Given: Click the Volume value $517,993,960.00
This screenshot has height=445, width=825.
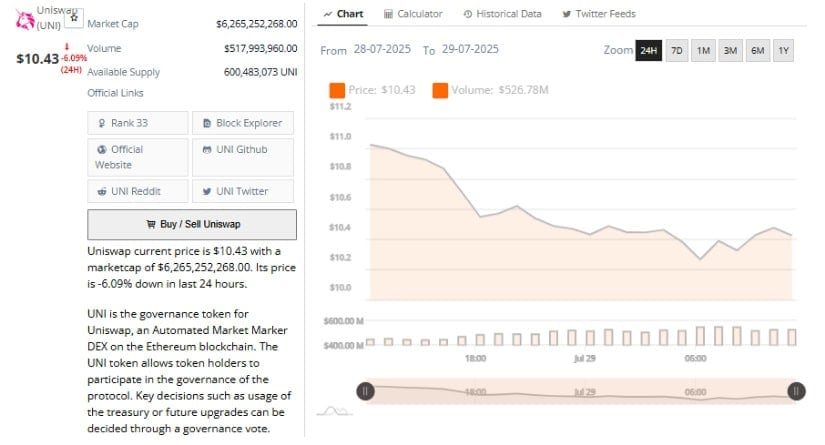Looking at the screenshot, I should [261, 48].
